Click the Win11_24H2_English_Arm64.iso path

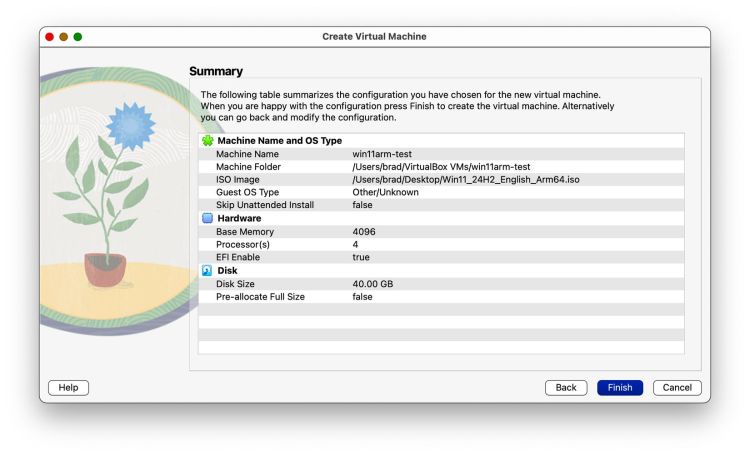pyautogui.click(x=466, y=179)
